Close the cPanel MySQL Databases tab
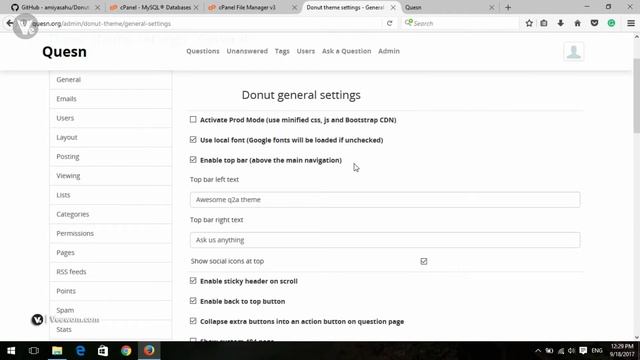The image size is (640, 360). pos(196,7)
